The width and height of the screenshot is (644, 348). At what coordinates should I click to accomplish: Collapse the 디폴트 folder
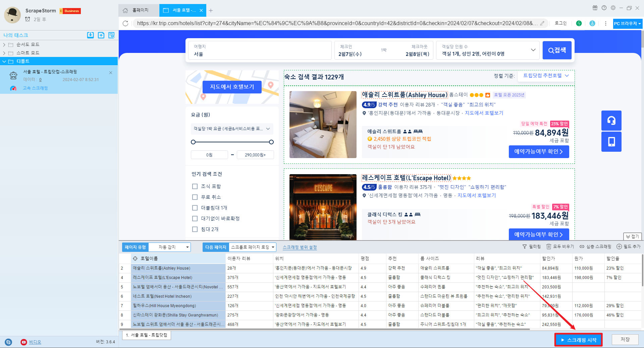[4, 61]
